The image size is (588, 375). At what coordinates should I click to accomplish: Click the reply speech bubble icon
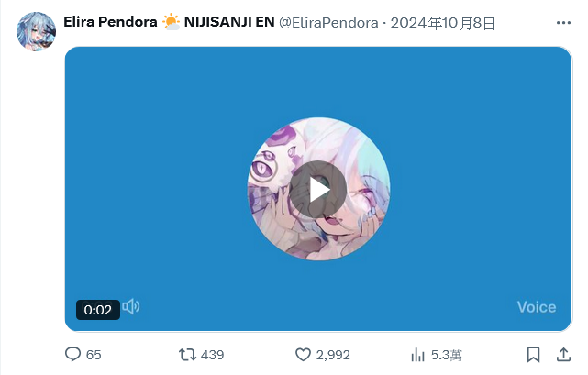click(72, 355)
